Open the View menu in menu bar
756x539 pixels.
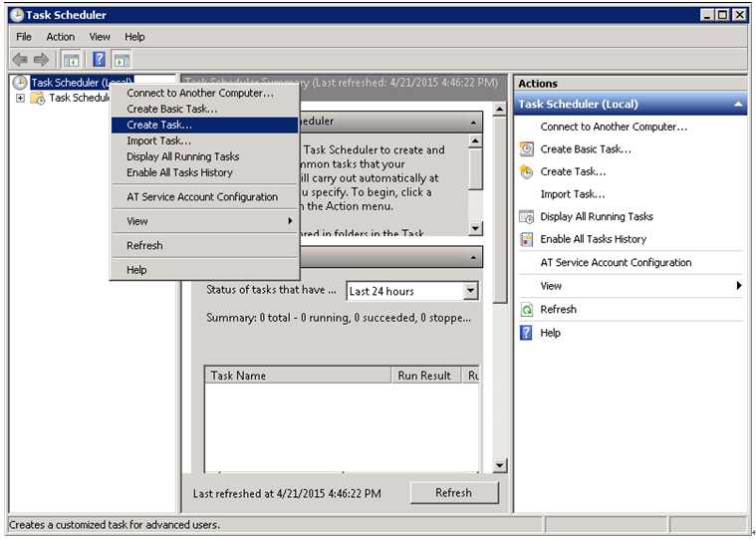[x=100, y=37]
